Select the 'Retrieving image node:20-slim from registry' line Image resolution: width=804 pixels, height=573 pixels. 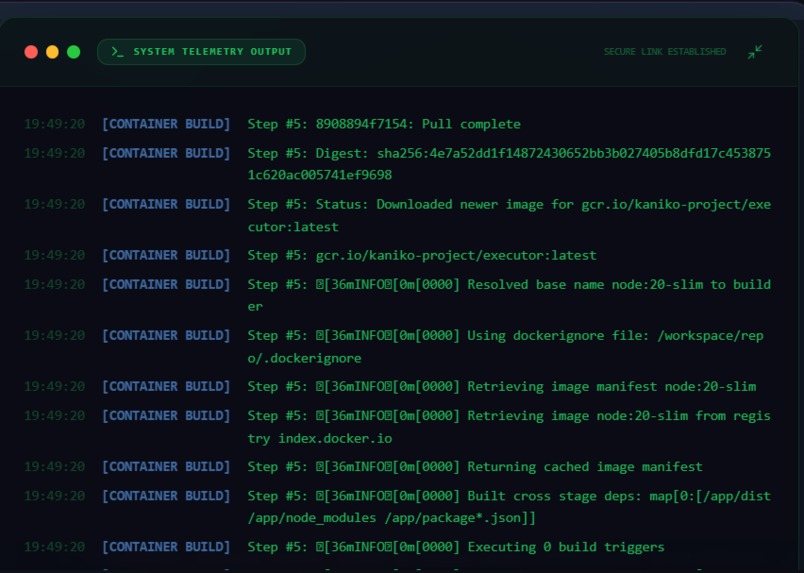point(398,427)
